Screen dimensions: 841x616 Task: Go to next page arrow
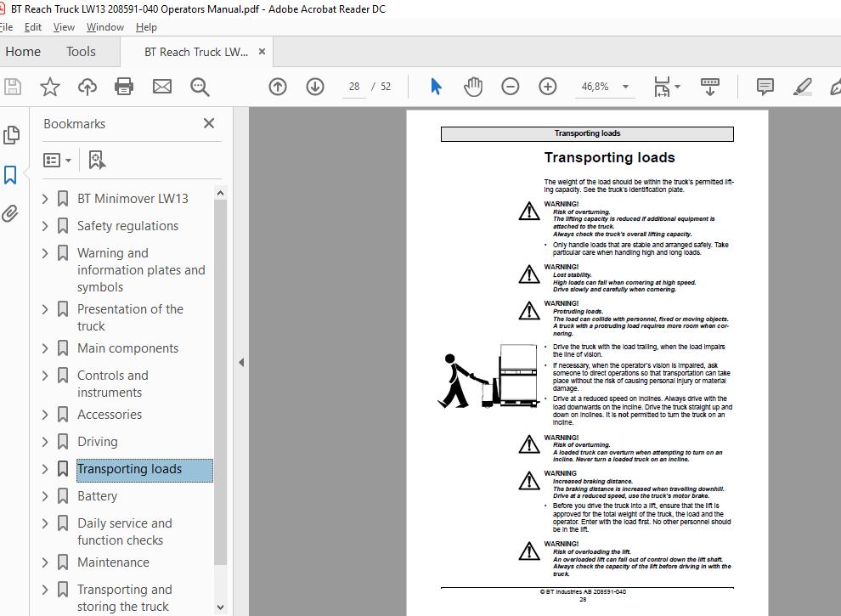[315, 87]
